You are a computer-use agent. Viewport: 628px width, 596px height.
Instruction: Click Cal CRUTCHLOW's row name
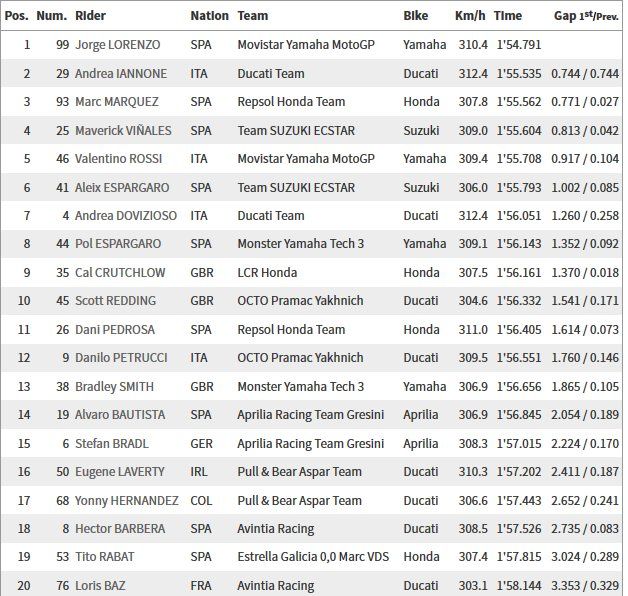click(120, 273)
